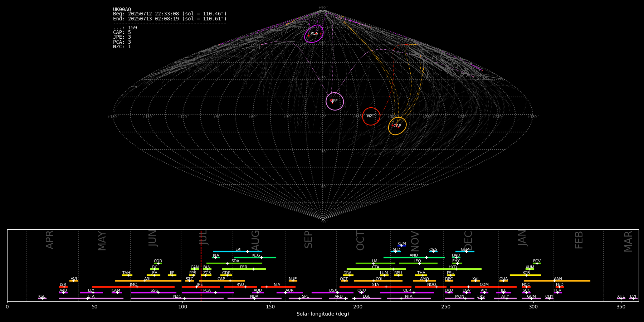Click the ORS shower bar
The width and height of the screenshot is (644, 322).
433,252
